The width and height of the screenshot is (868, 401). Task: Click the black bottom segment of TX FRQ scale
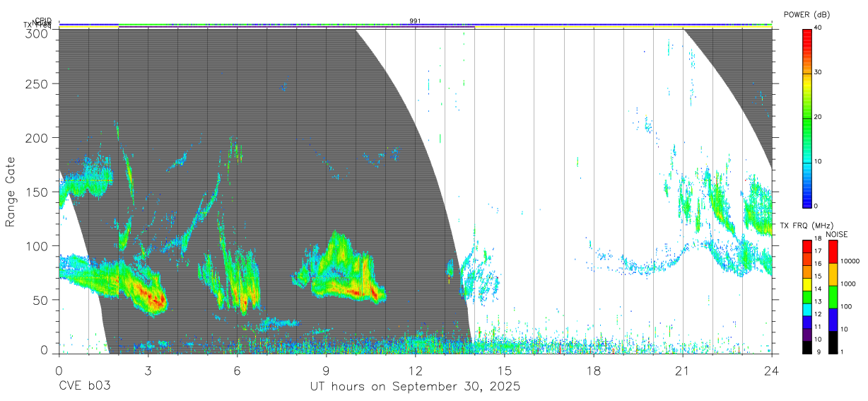click(x=807, y=347)
